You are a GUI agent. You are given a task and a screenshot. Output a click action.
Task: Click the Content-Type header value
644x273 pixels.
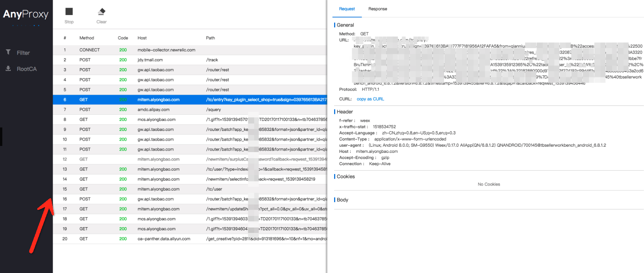point(410,139)
